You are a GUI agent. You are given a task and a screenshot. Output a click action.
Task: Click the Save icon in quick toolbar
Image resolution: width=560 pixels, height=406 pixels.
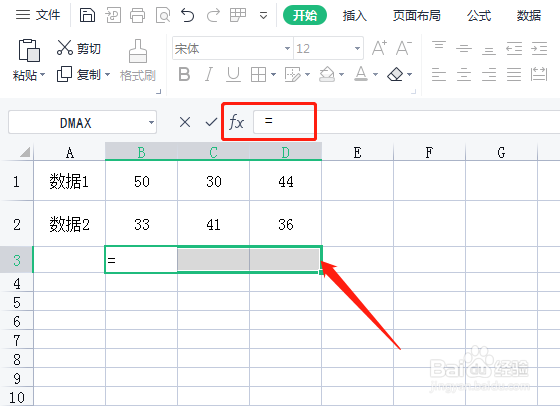(x=87, y=15)
